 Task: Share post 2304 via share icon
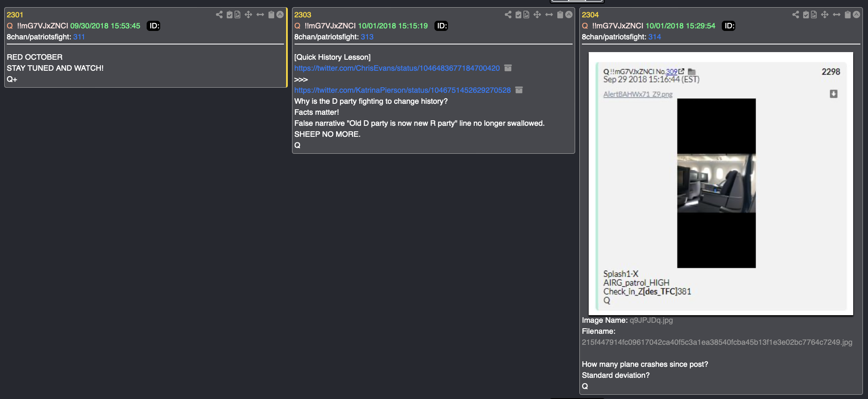(x=796, y=15)
